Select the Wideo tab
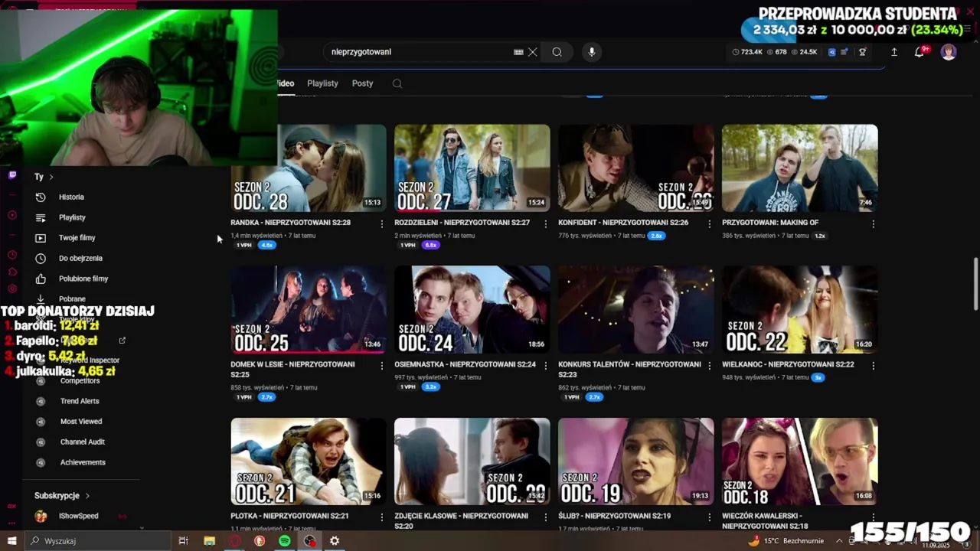The height and width of the screenshot is (551, 980). point(286,83)
